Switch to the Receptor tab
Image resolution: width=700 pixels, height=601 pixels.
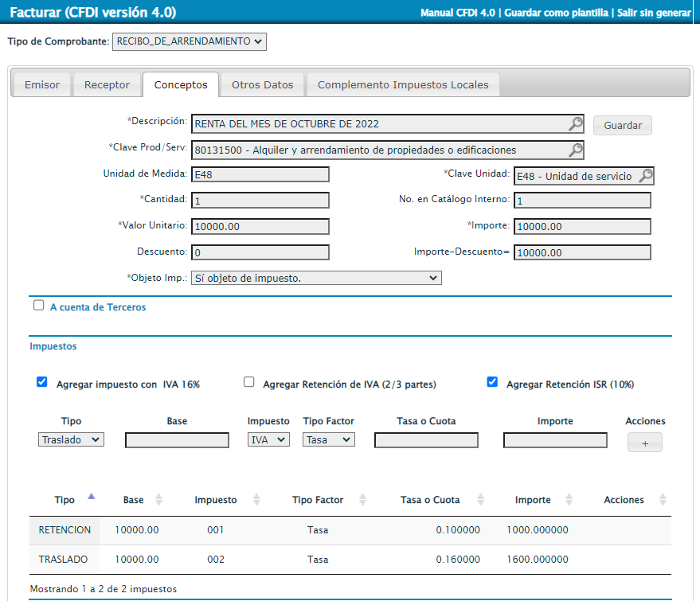(108, 84)
